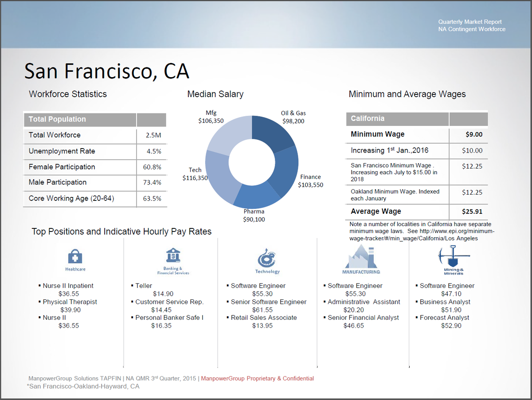Click the Total Workforce row label

click(55, 135)
